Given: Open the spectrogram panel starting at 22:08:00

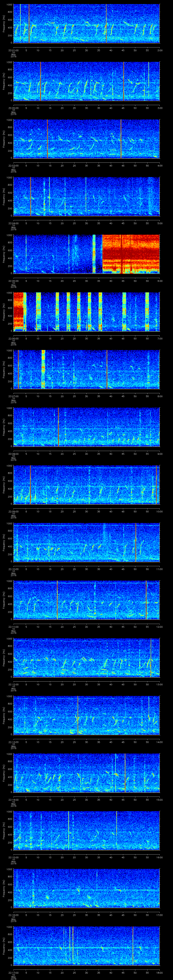Looking at the screenshot, I should click(86, 427).
